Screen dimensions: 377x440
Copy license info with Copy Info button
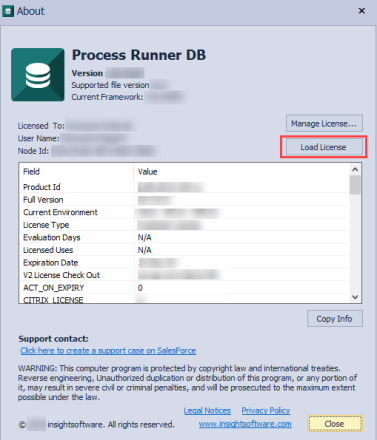335,319
